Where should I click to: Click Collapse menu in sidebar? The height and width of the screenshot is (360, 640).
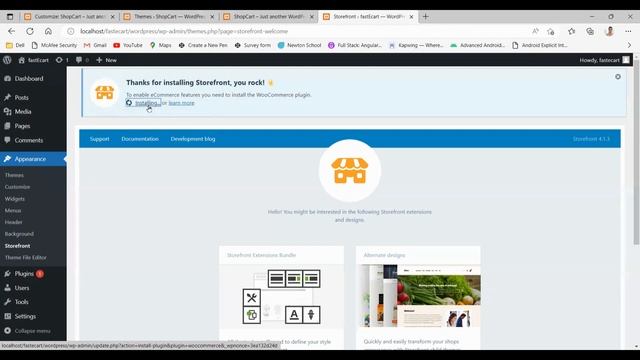pos(33,331)
